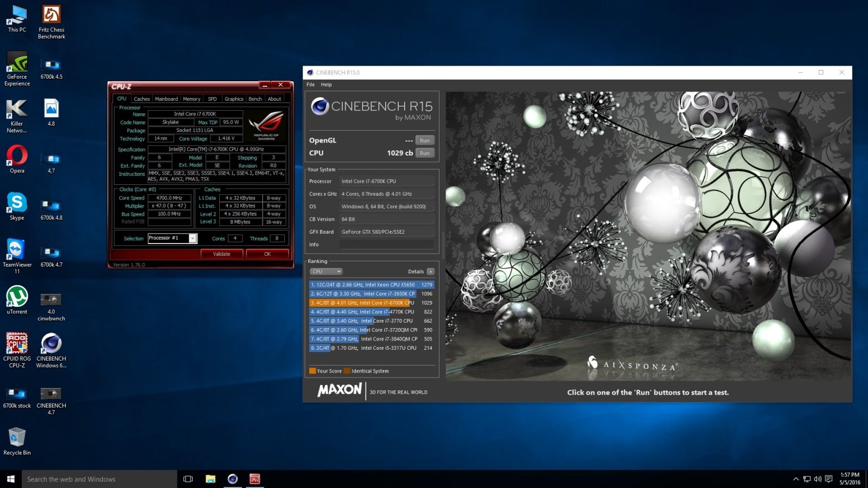Switch to the Mainboard tab in CPU-Z

[x=166, y=99]
